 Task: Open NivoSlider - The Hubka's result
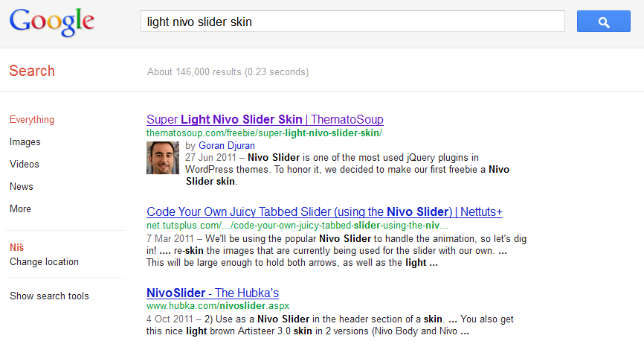click(213, 293)
